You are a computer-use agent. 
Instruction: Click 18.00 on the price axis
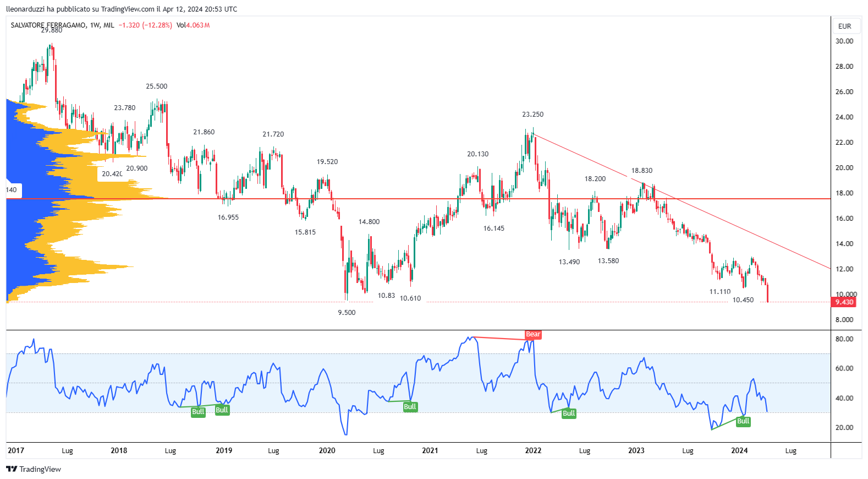coord(844,193)
